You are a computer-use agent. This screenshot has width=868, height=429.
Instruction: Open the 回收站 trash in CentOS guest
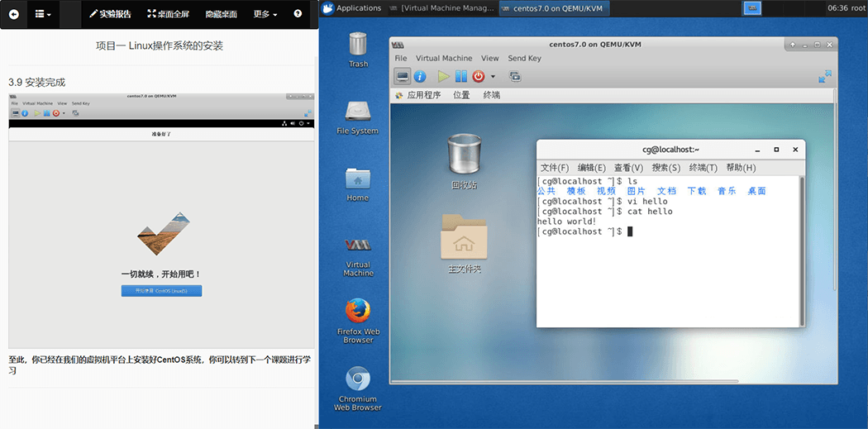(463, 155)
